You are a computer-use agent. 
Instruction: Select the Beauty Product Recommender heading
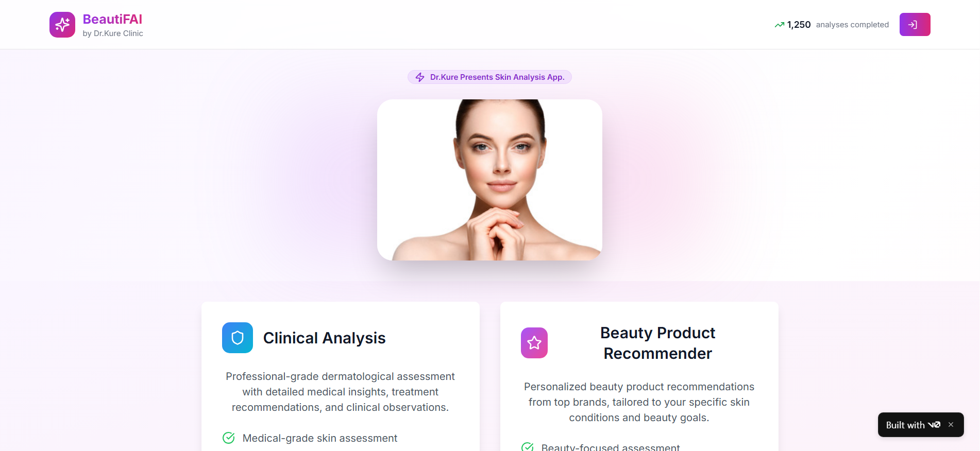pyautogui.click(x=657, y=343)
